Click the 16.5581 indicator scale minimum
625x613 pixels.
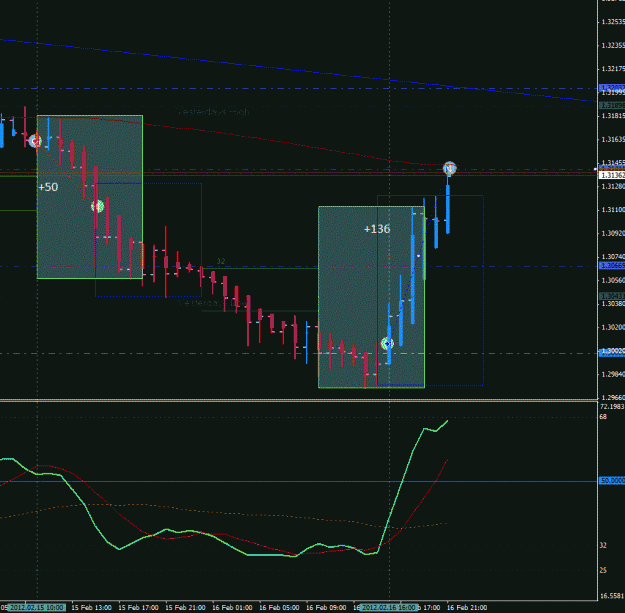coord(612,596)
